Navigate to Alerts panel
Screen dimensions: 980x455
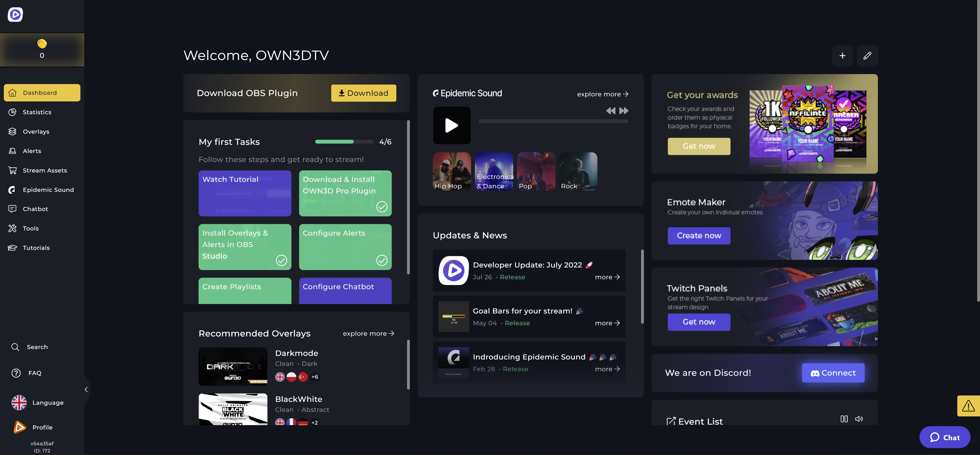coord(32,151)
